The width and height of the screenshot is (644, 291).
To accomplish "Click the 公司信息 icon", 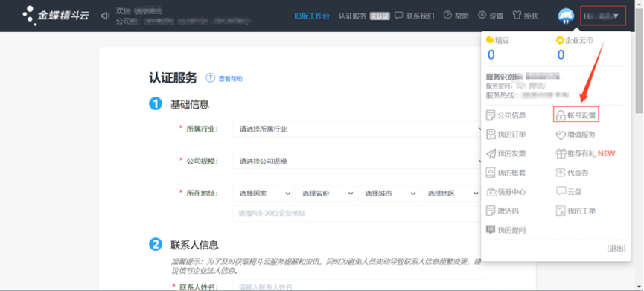I will point(491,115).
